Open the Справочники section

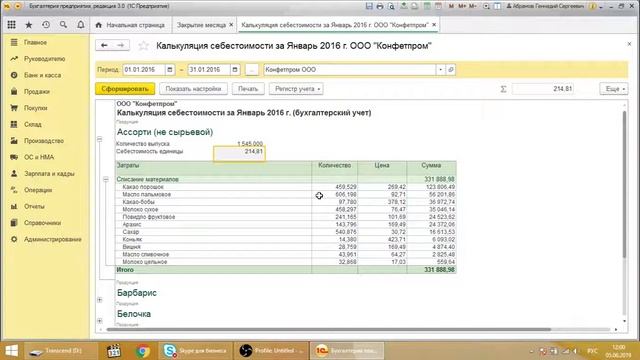[x=42, y=223]
